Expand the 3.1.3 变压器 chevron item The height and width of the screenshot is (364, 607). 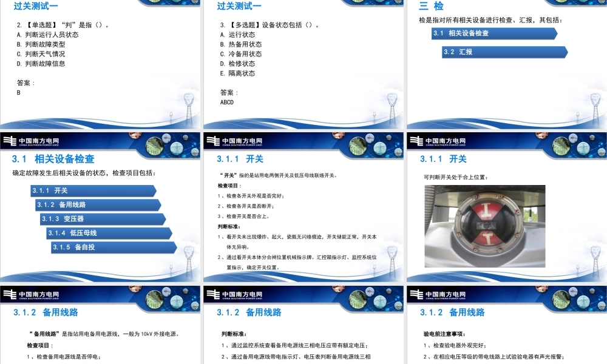pos(100,218)
